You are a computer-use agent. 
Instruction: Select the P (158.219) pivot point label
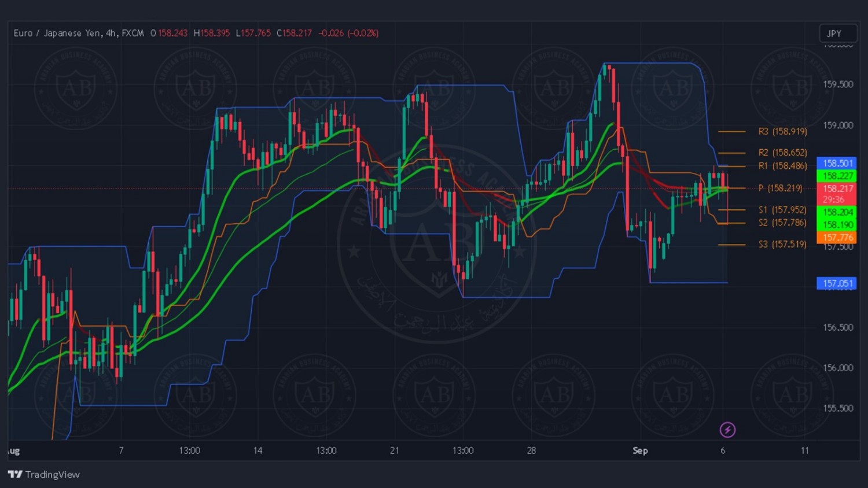[x=780, y=188]
